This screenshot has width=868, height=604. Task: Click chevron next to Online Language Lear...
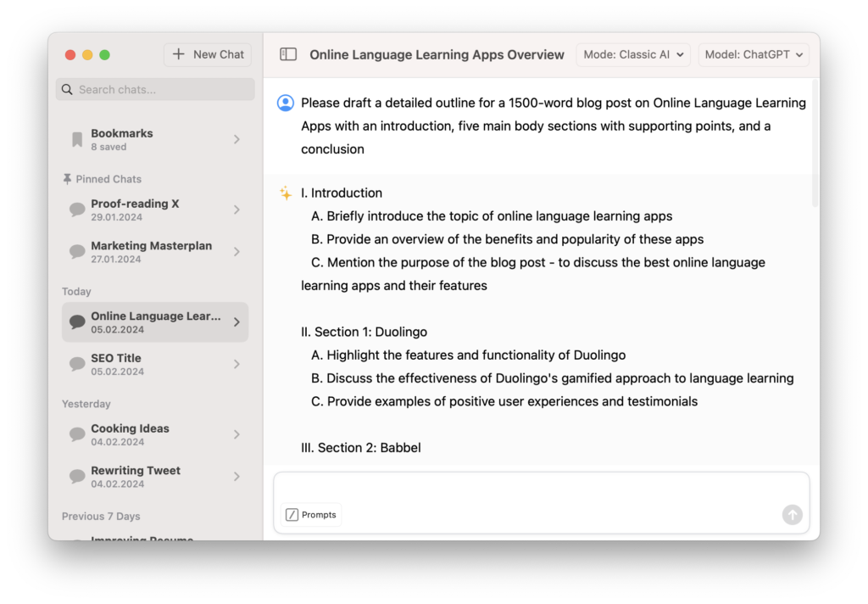point(237,322)
